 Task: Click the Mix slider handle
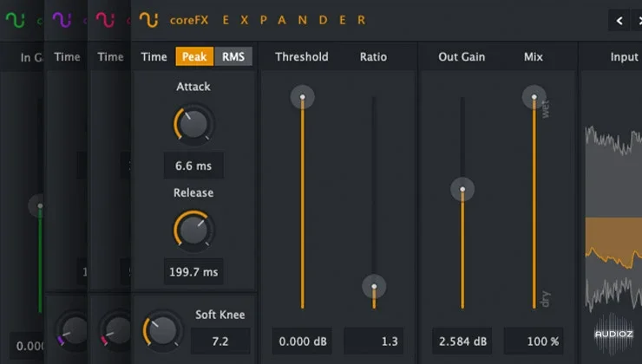click(534, 97)
